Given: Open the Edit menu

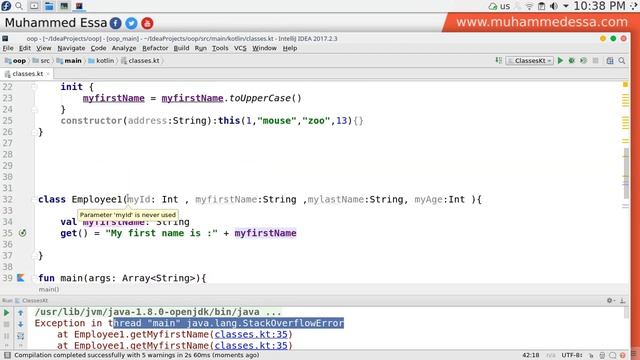Looking at the screenshot, I should tap(25, 48).
